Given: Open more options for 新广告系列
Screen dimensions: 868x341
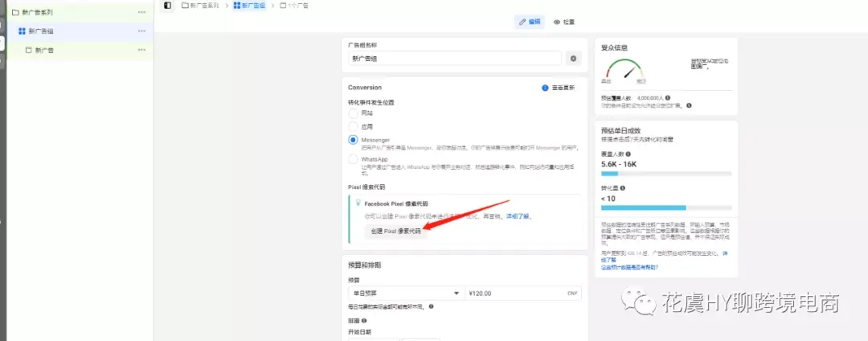Looking at the screenshot, I should pos(142,11).
